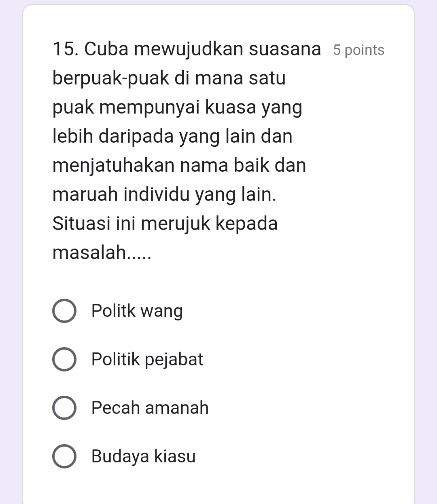Pick the "Budaya kiasu" radio button
The image size is (437, 504).
tap(64, 456)
